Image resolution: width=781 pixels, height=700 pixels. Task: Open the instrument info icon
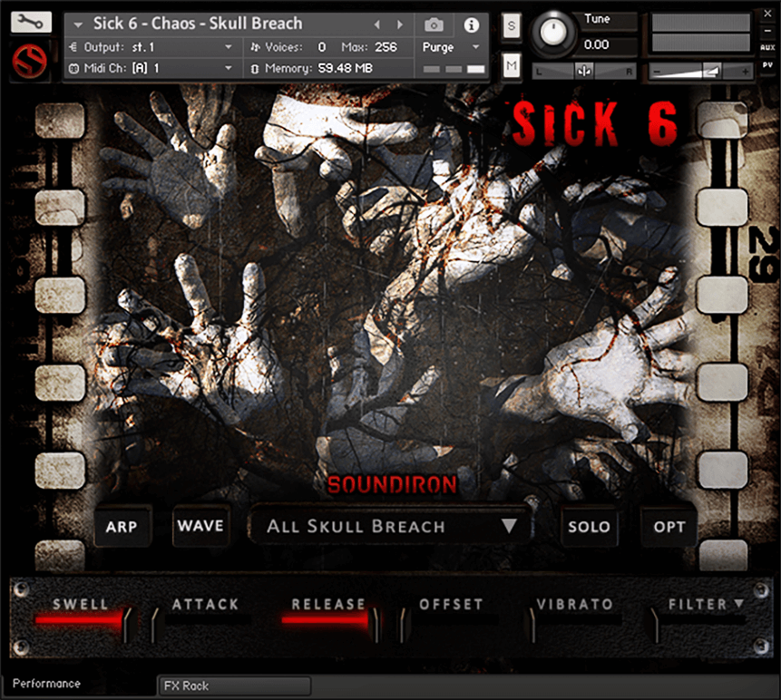471,24
